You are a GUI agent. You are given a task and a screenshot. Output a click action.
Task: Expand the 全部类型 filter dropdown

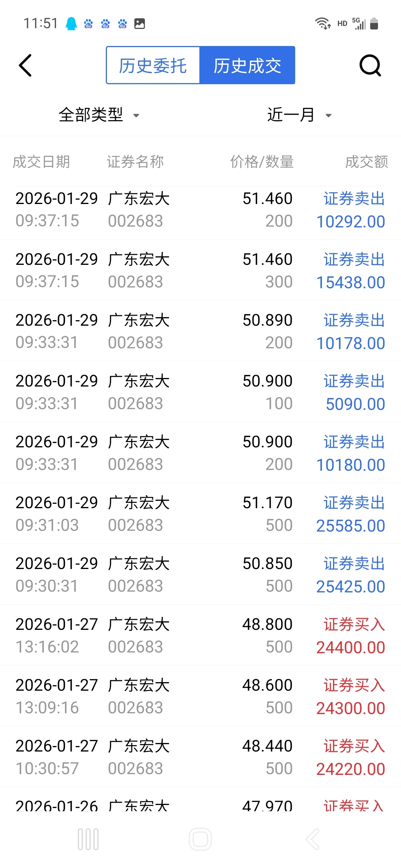click(99, 115)
